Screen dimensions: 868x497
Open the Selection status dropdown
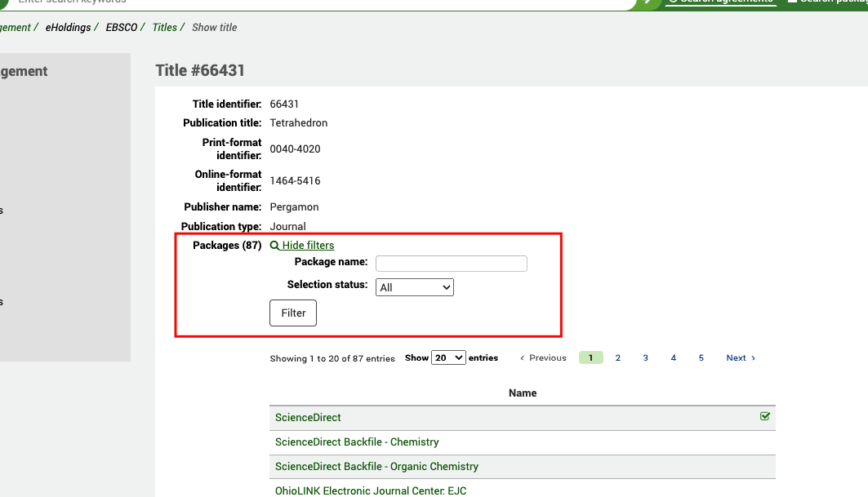click(x=414, y=286)
